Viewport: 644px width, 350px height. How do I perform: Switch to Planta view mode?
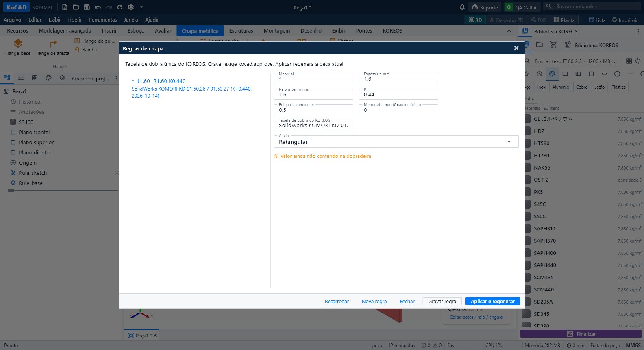(564, 20)
